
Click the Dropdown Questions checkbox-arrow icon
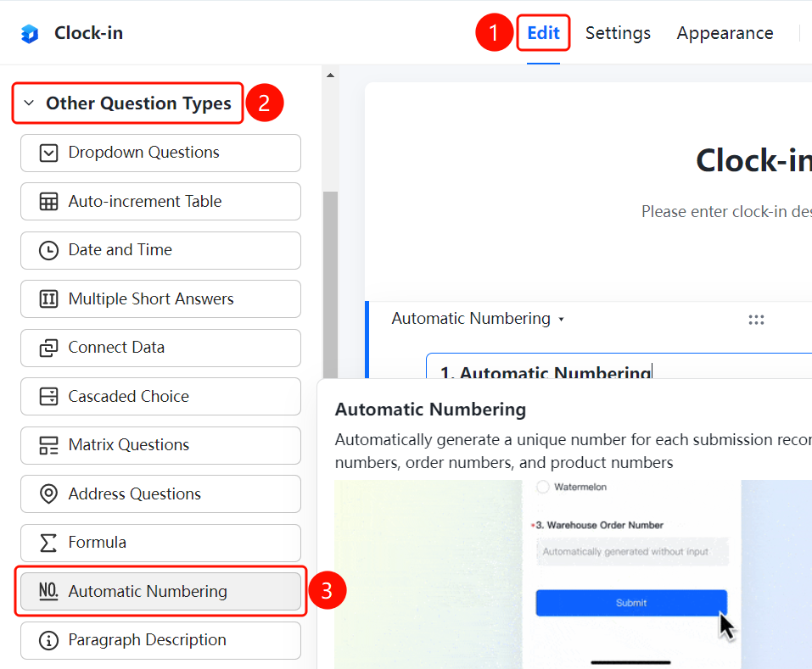[x=48, y=153]
